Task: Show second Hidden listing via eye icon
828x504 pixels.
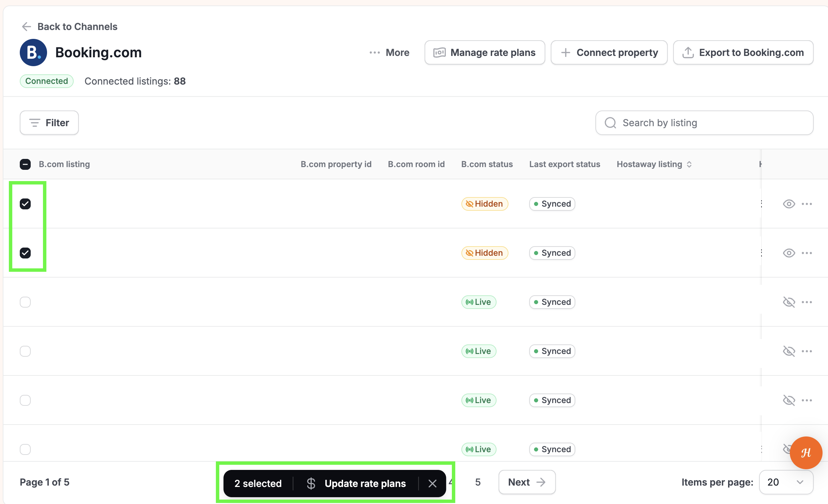Action: click(x=789, y=253)
